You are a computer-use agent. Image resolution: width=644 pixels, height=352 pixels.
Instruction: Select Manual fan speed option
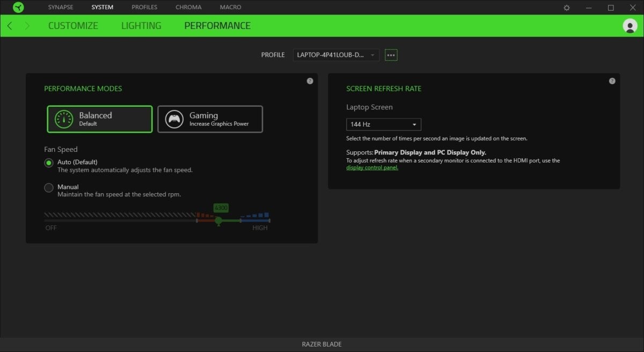point(49,187)
